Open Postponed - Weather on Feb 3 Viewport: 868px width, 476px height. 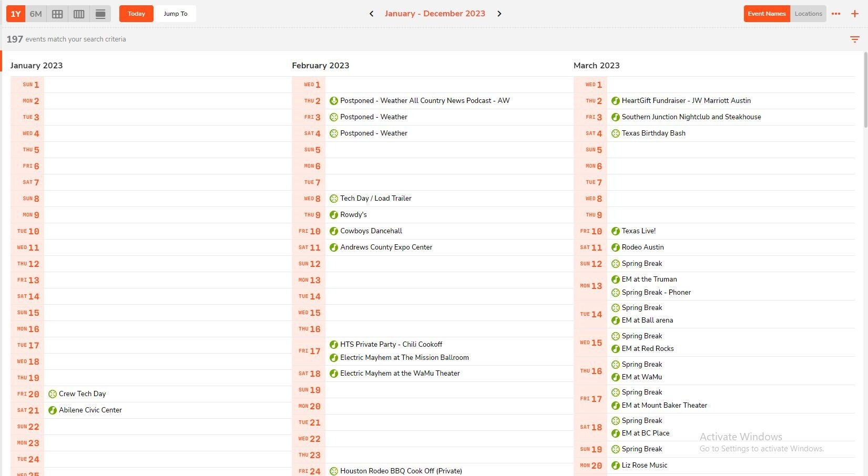(374, 117)
